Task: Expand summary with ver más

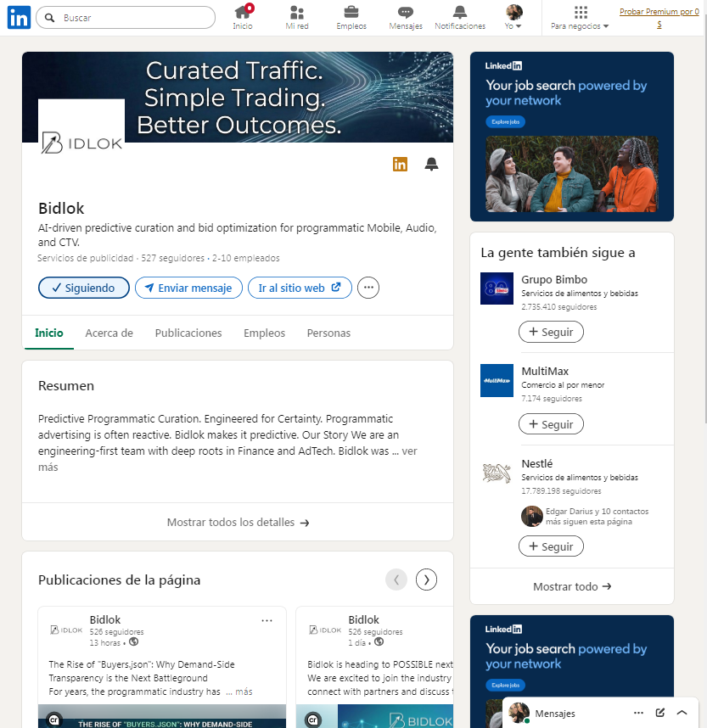Action: point(409,451)
